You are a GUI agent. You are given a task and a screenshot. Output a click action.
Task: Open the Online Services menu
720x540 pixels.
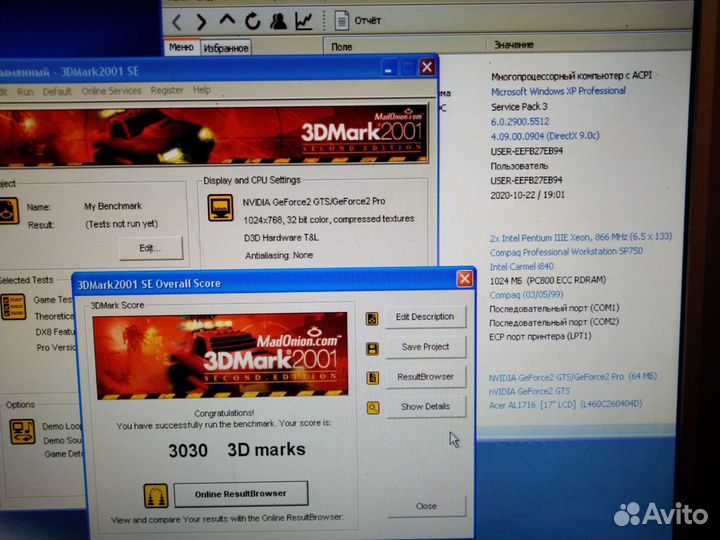click(x=111, y=90)
